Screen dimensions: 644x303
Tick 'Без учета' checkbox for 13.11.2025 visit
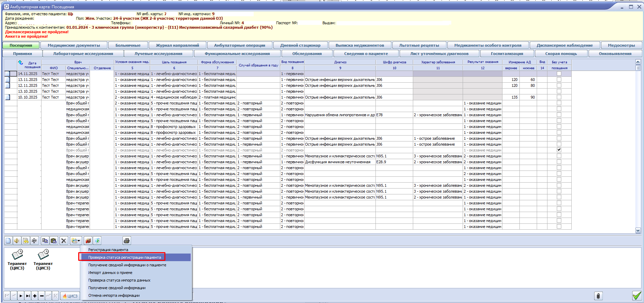(559, 80)
